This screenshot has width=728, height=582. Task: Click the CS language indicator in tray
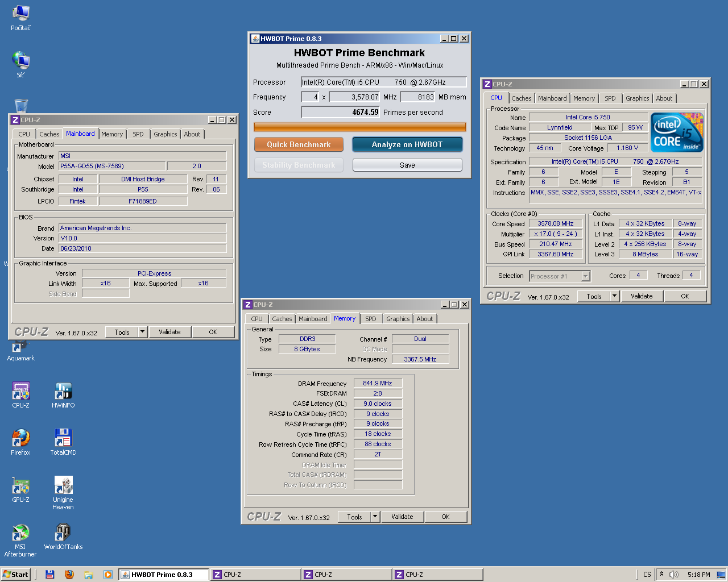[647, 575]
